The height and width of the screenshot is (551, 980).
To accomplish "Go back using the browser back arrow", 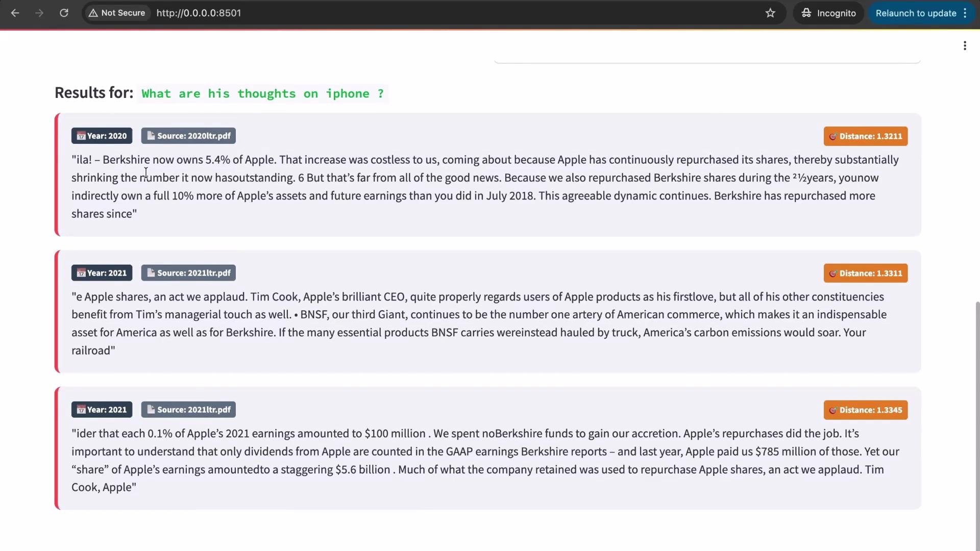I will tap(15, 13).
